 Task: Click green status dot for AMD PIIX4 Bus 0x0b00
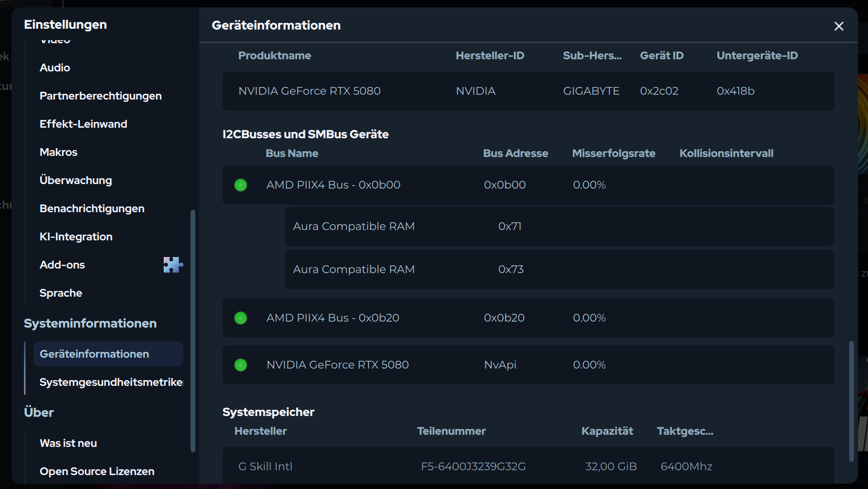(241, 185)
